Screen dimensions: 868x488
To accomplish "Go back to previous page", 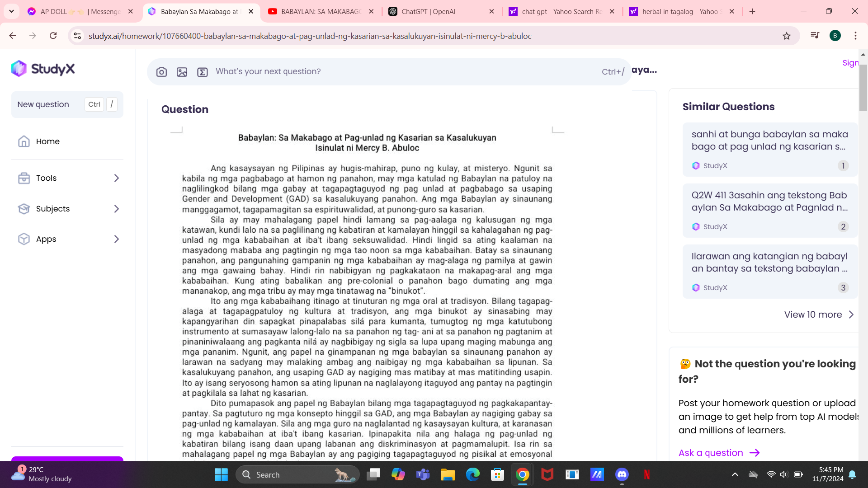I will [13, 36].
